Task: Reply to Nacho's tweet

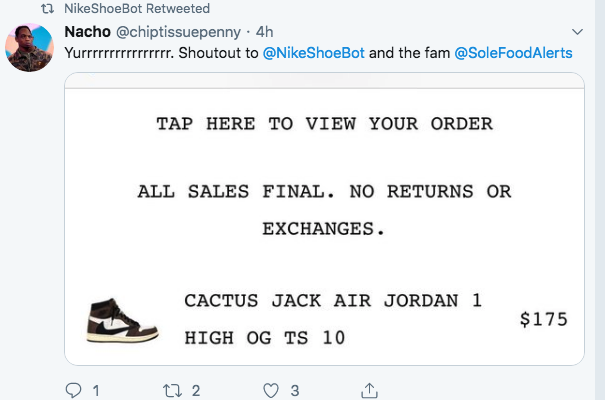Action: coord(73,390)
